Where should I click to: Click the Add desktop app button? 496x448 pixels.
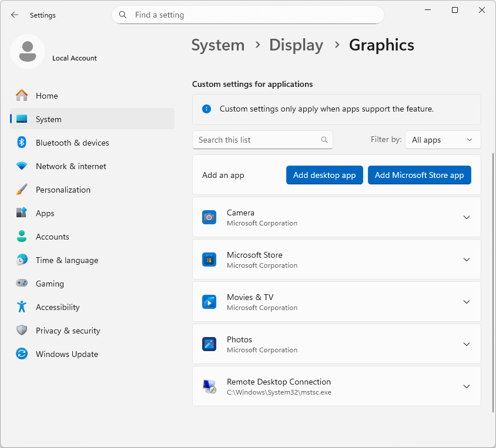[x=324, y=174]
